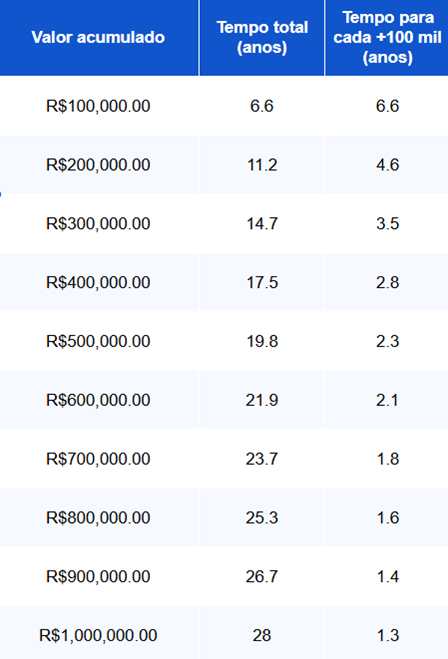Click the 28 total years cell
The image size is (448, 659).
[262, 635]
